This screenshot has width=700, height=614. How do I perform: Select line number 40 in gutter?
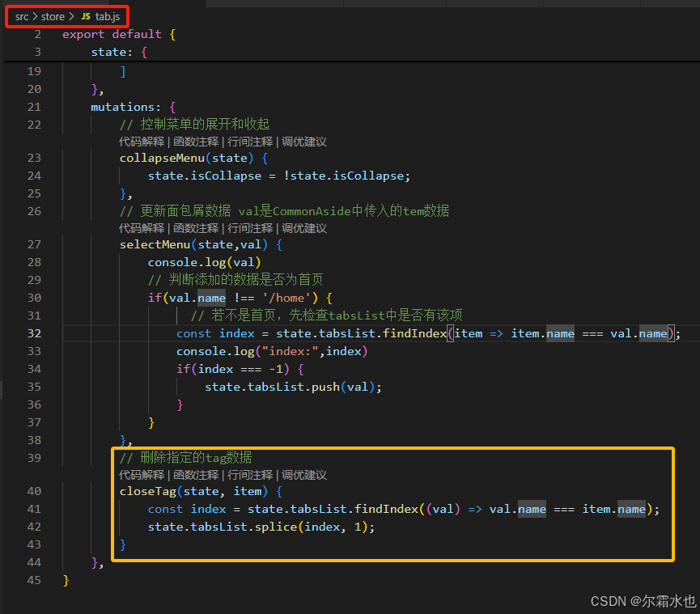(x=34, y=491)
